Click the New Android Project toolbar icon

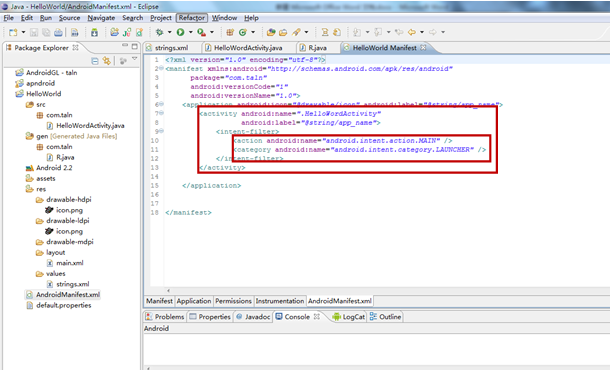pos(114,32)
